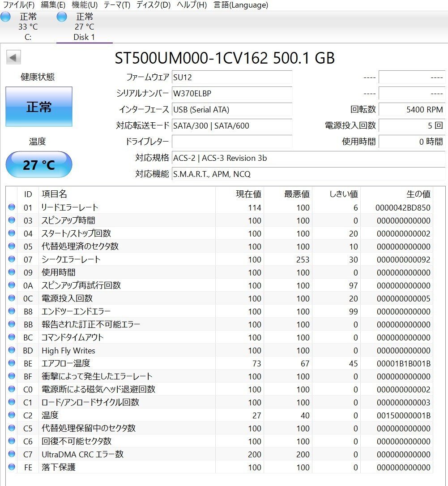Click status dot for 01 リードエラーレート

[x=12, y=207]
